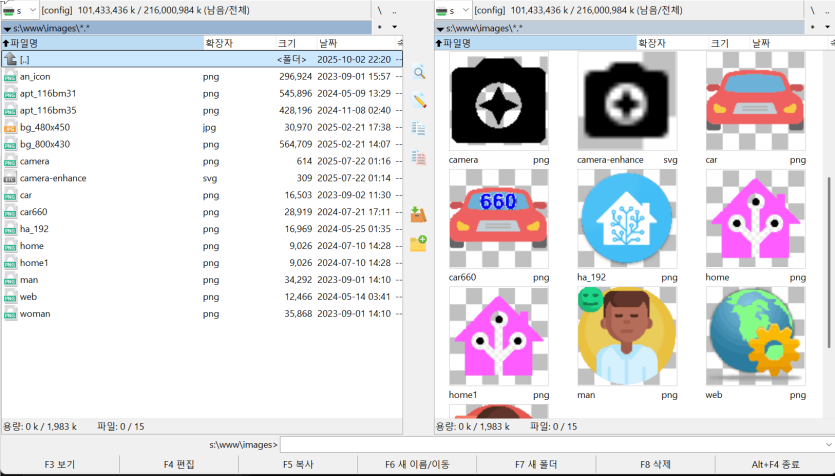Screen dimensions: 835x476
Task: Click the left panel path bar s:\www\images\*.*
Action: point(186,29)
